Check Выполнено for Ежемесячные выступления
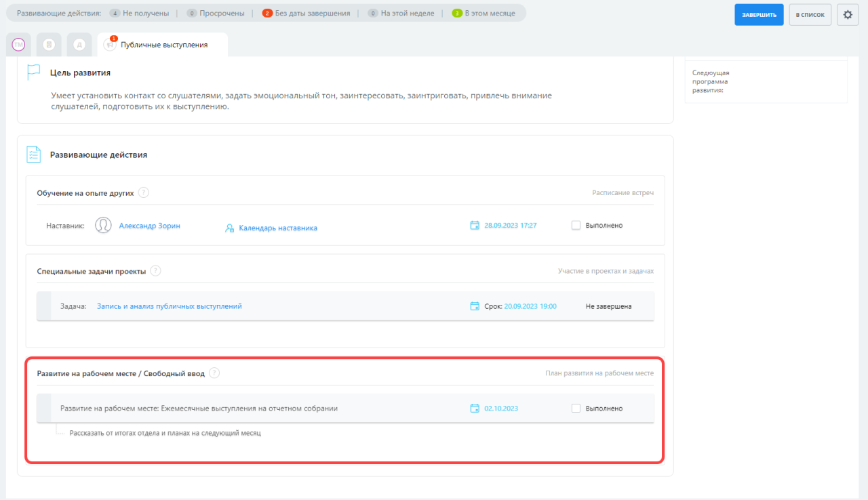The image size is (868, 500). click(576, 409)
